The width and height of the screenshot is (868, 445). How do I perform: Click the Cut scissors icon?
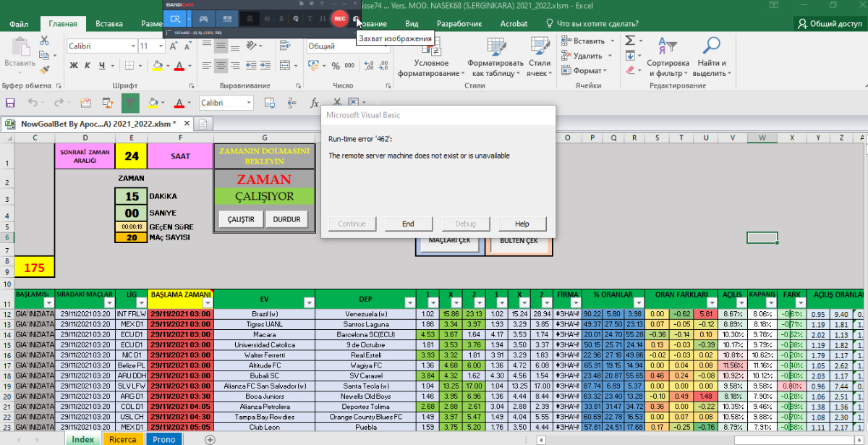44,41
